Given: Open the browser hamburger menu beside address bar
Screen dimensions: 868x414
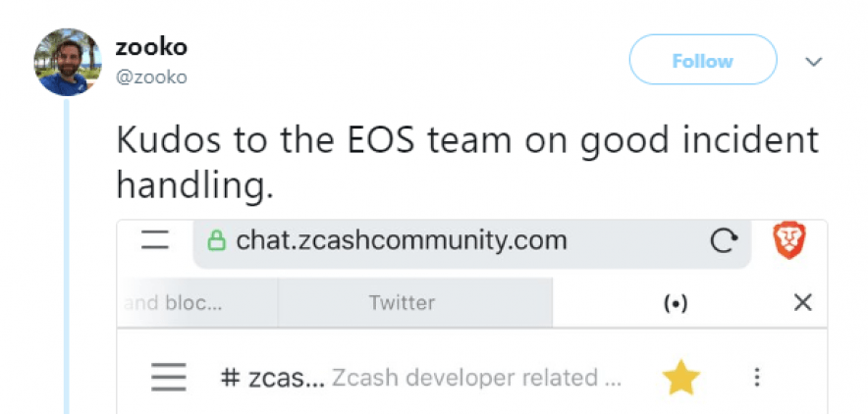Looking at the screenshot, I should (x=156, y=240).
